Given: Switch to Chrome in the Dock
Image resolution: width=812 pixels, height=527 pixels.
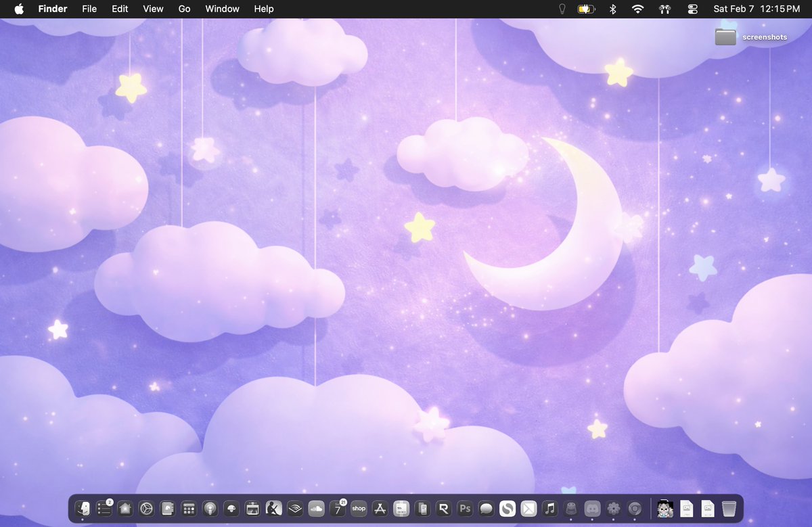Looking at the screenshot, I should tap(635, 508).
